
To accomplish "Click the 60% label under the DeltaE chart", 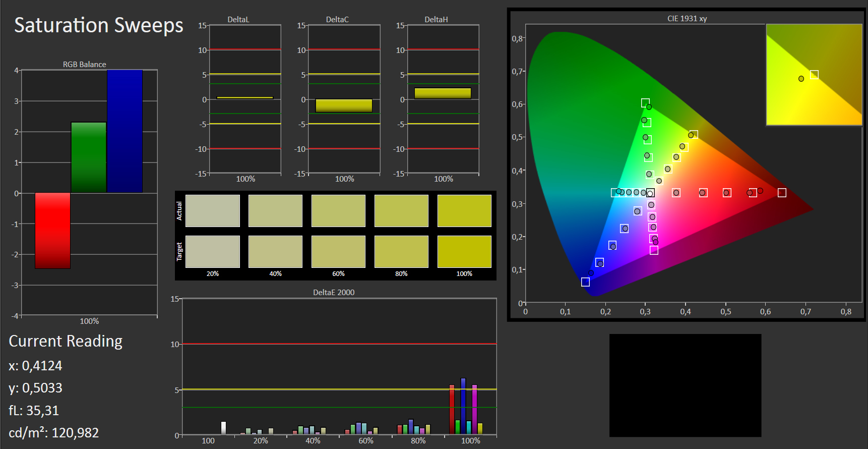I will (x=366, y=441).
